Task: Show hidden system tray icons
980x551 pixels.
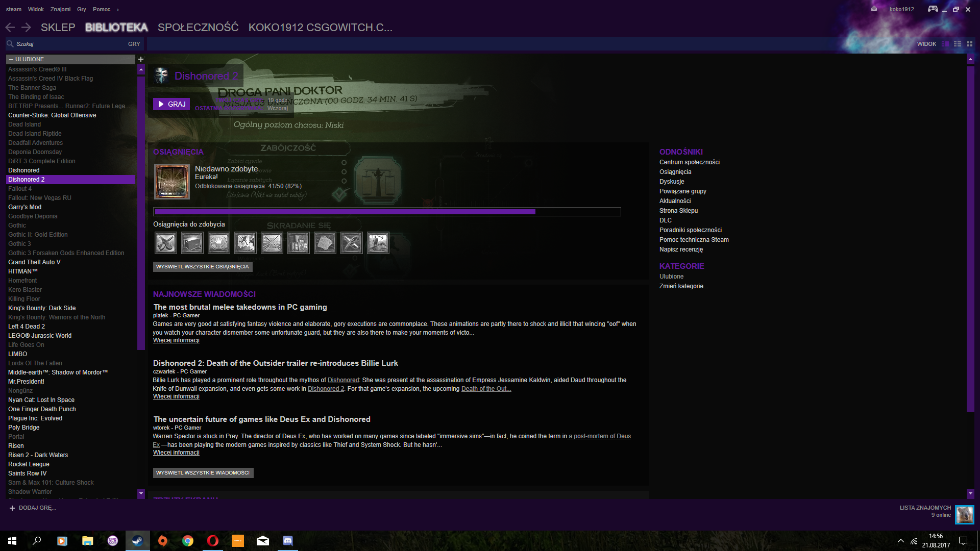Action: (x=901, y=541)
